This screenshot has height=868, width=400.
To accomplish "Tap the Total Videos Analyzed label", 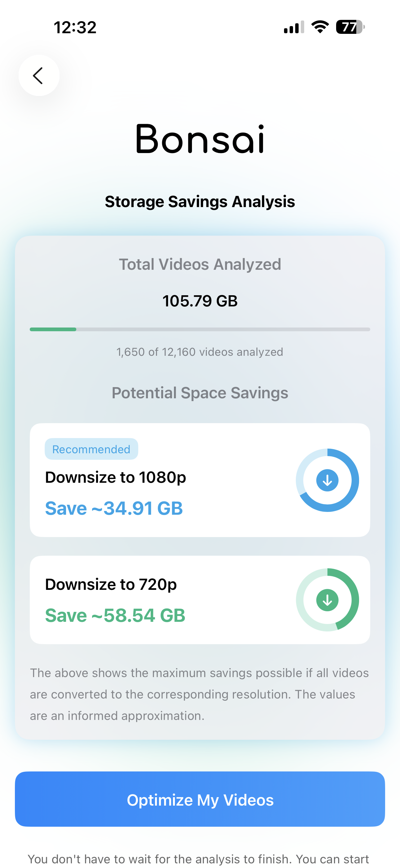I will [200, 264].
